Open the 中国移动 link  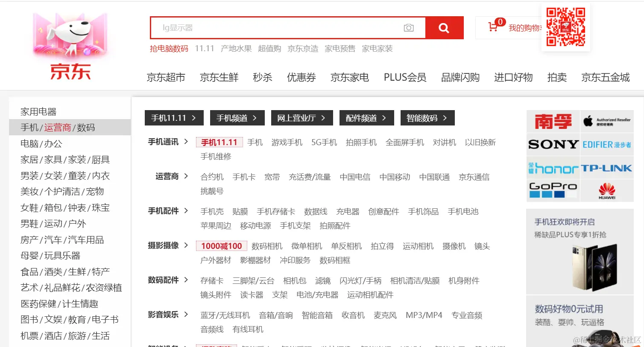click(x=395, y=177)
